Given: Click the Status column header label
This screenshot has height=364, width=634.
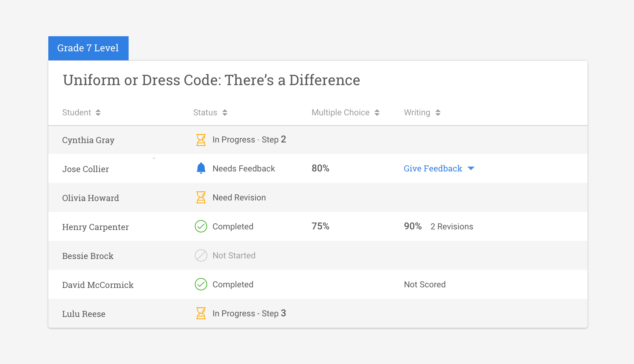Looking at the screenshot, I should (x=205, y=113).
